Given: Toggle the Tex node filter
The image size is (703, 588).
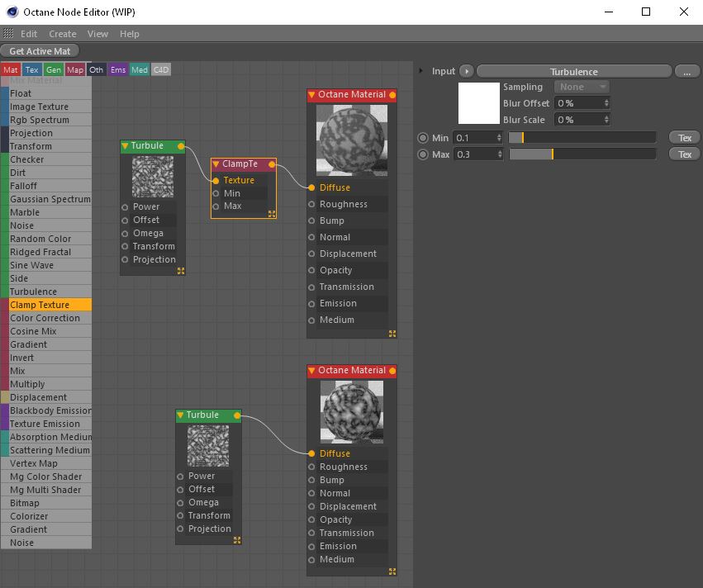Looking at the screenshot, I should [31, 70].
